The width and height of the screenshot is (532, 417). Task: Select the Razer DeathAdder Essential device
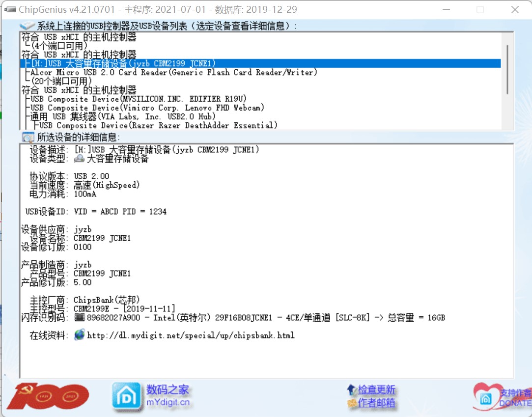(x=158, y=125)
